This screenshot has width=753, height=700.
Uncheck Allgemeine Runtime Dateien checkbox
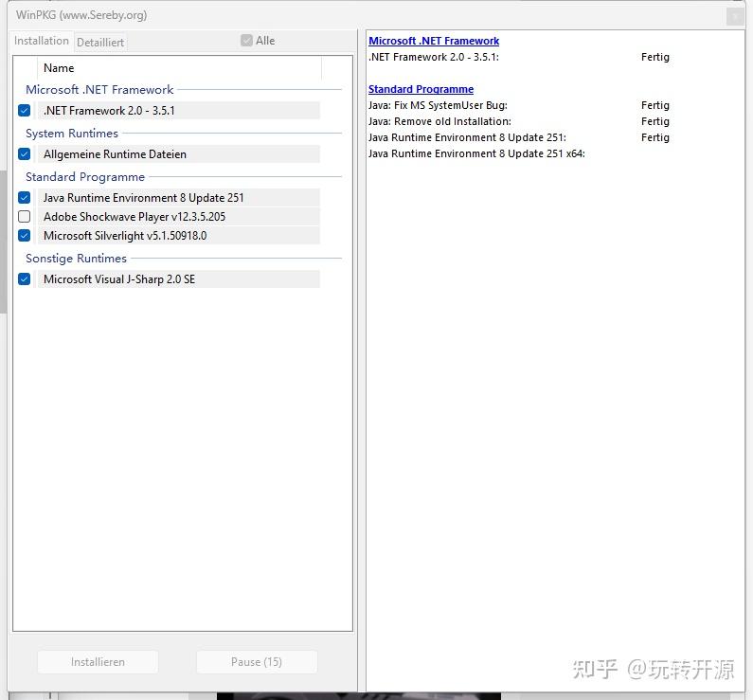24,154
